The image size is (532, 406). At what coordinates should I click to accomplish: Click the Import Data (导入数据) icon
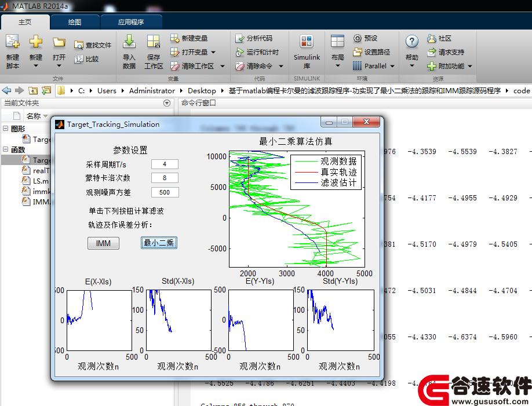click(129, 41)
